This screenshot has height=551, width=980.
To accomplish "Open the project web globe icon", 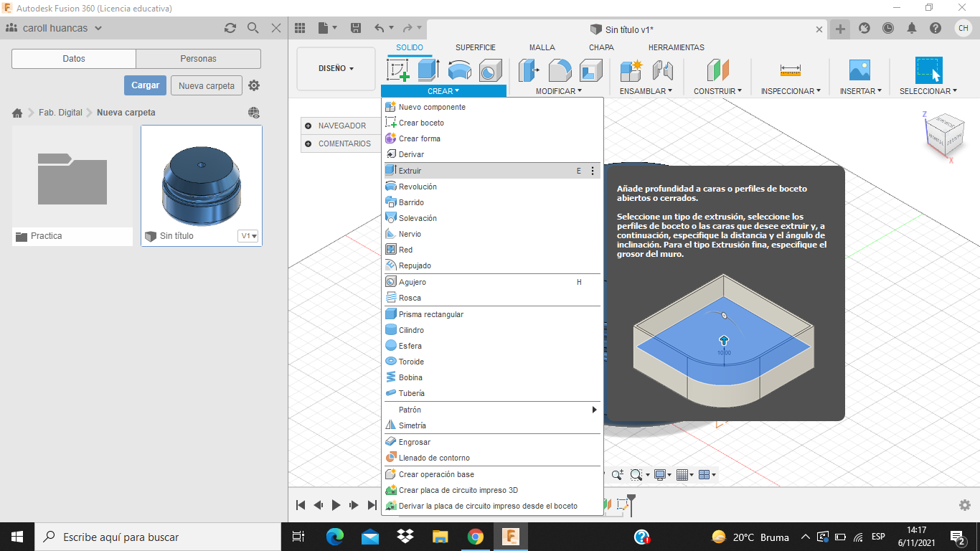I will 254,113.
